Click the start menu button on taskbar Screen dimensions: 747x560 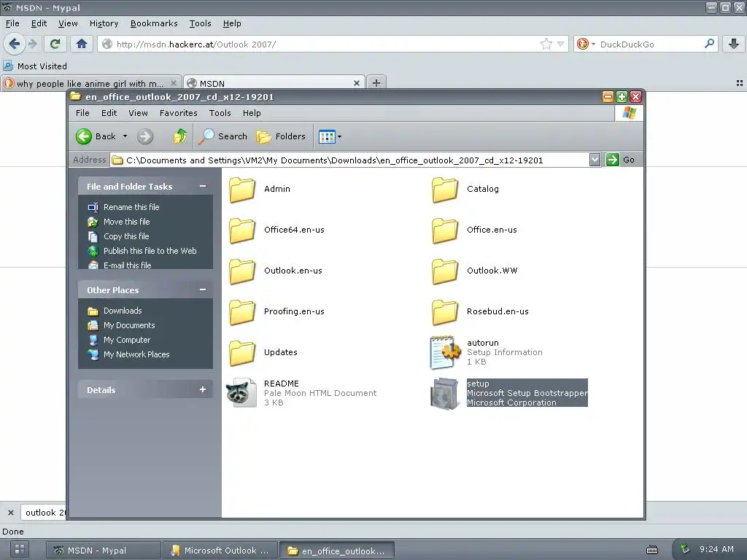click(x=20, y=550)
